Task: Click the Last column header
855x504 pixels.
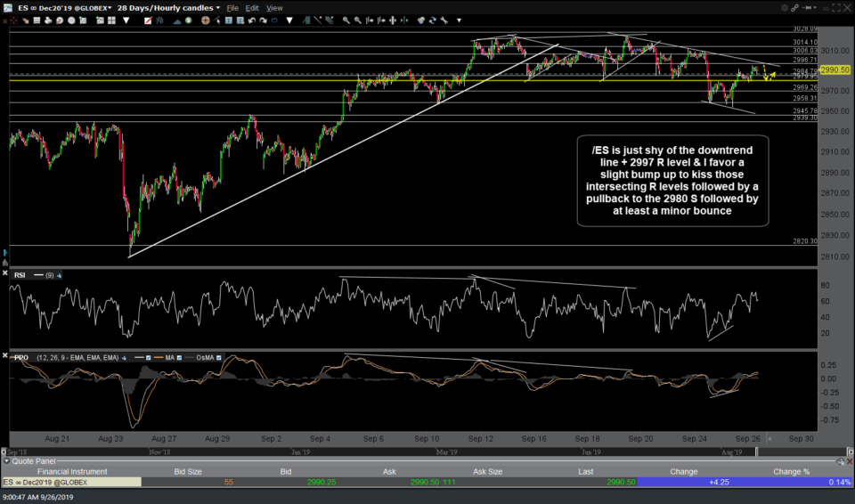Action: 586,472
